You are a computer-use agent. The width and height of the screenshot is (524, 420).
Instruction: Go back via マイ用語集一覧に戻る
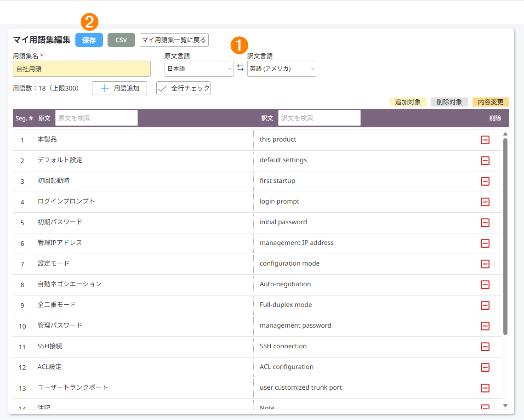(174, 40)
